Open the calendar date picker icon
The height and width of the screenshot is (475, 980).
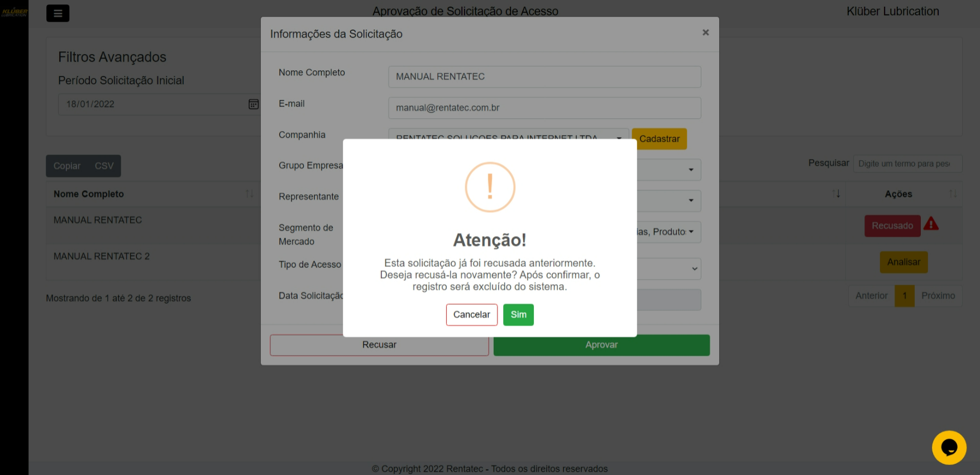(253, 104)
